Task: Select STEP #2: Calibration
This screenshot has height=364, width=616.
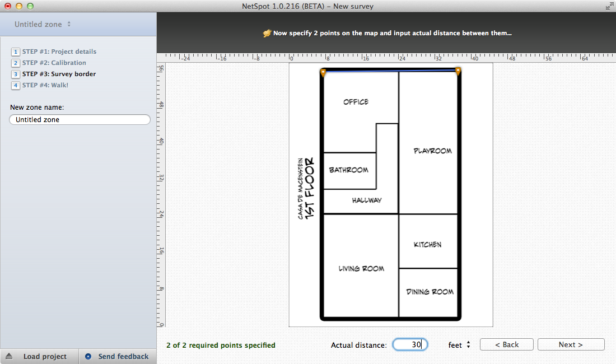Action: [54, 63]
